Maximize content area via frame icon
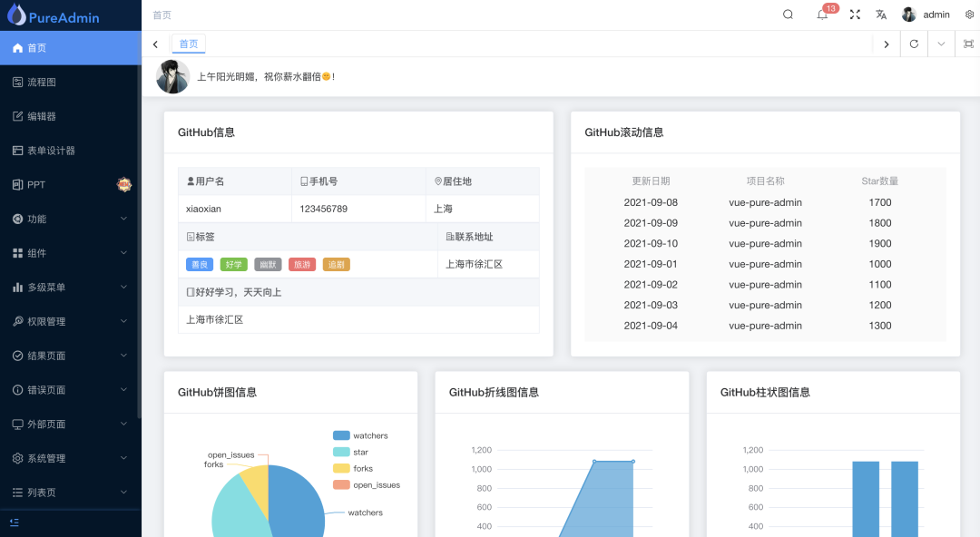 (x=965, y=44)
